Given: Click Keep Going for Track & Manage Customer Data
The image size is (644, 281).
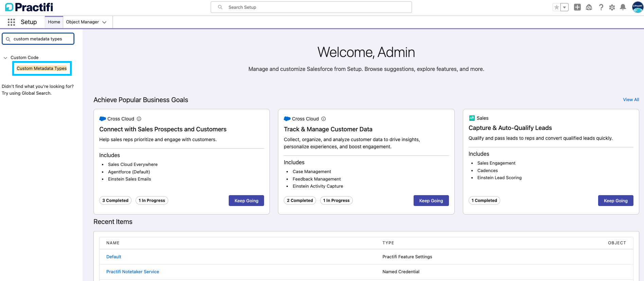Looking at the screenshot, I should coord(431,201).
